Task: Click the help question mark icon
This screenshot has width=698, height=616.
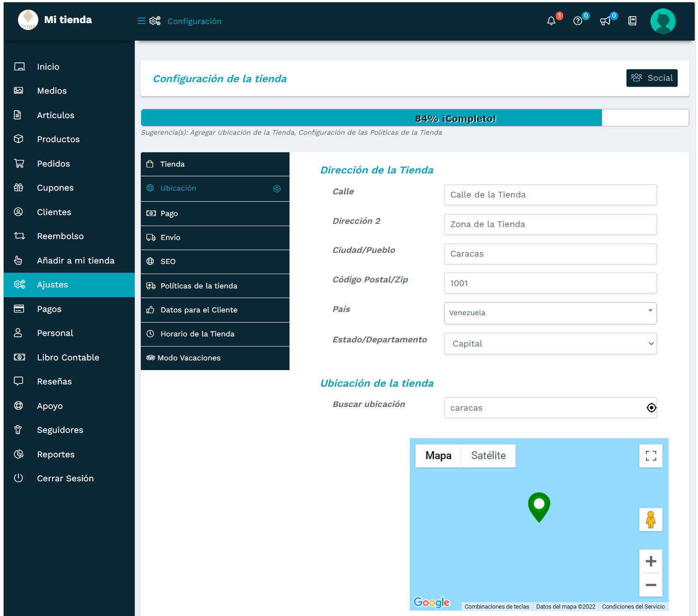Action: click(x=578, y=21)
